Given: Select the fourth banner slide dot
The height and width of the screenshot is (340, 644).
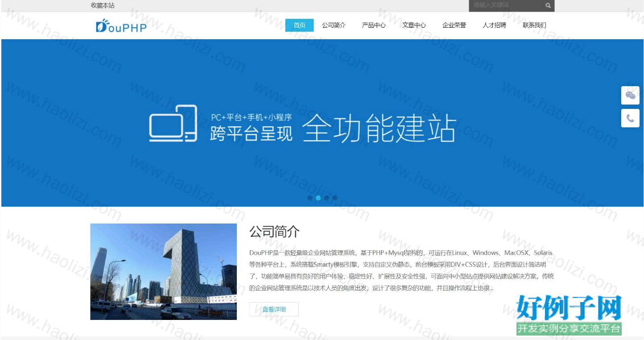Looking at the screenshot, I should (x=335, y=198).
